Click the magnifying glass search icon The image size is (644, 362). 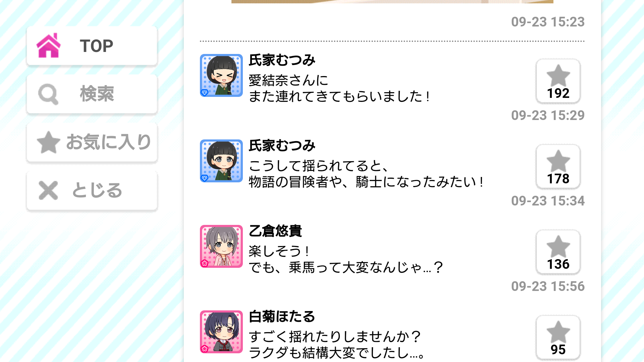[x=48, y=94]
